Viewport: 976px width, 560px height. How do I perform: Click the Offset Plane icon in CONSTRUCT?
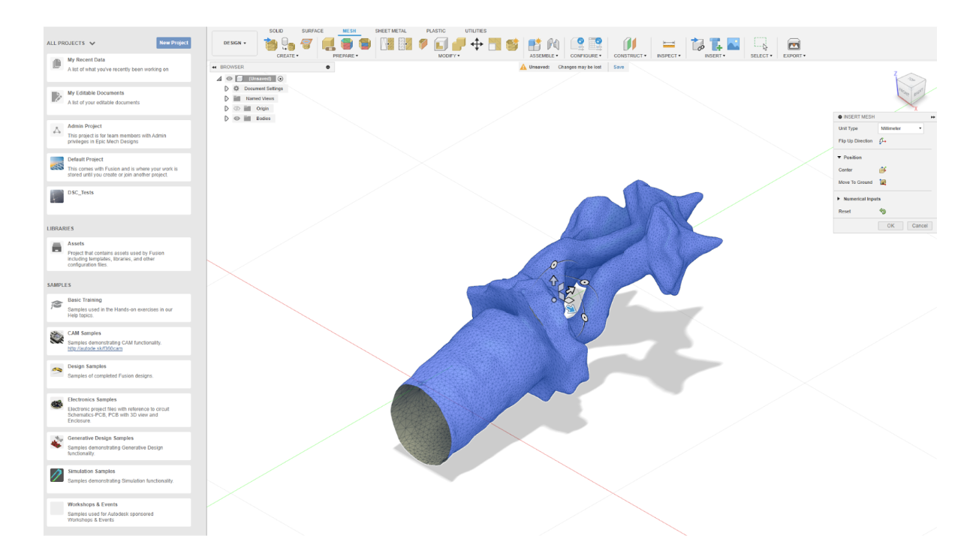pos(629,44)
